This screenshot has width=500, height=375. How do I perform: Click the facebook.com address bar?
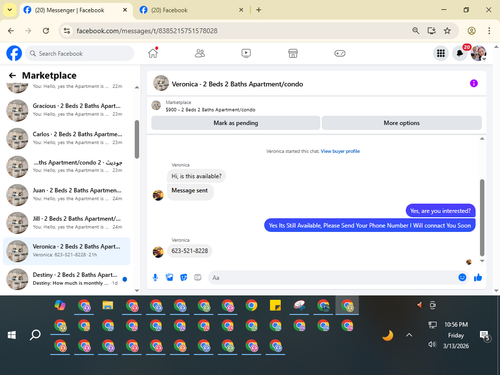233,31
